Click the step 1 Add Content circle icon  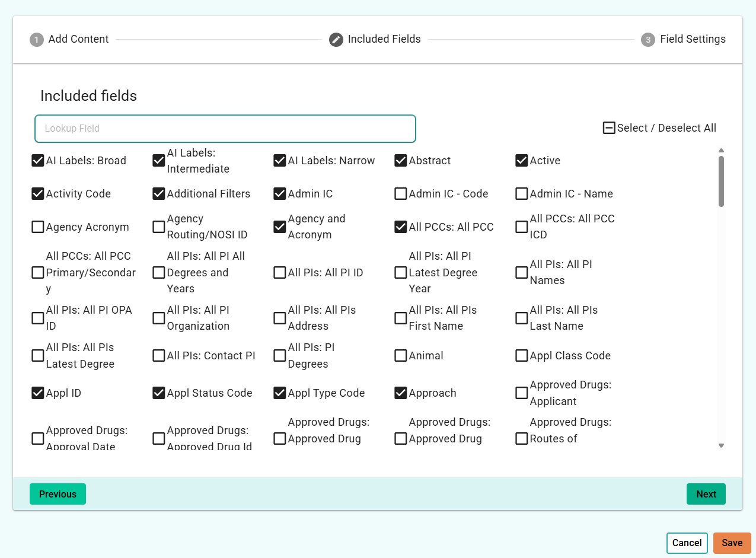click(37, 40)
